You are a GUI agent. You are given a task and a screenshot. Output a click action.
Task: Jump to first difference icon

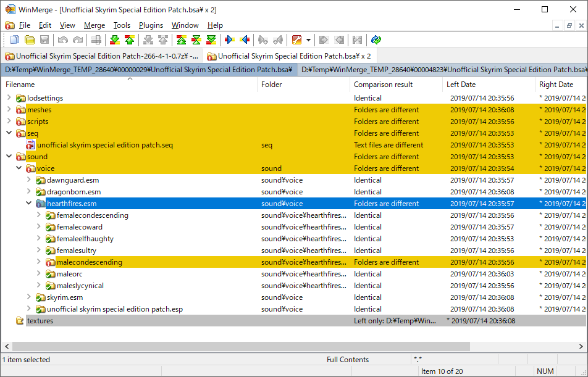click(182, 40)
